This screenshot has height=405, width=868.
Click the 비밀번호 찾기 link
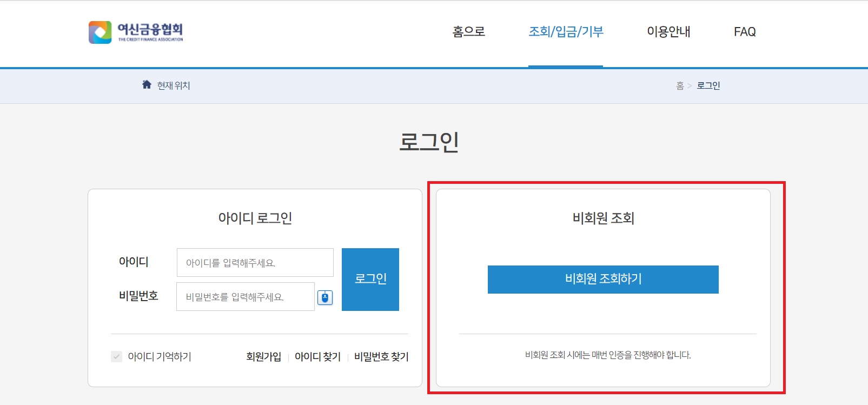click(381, 357)
